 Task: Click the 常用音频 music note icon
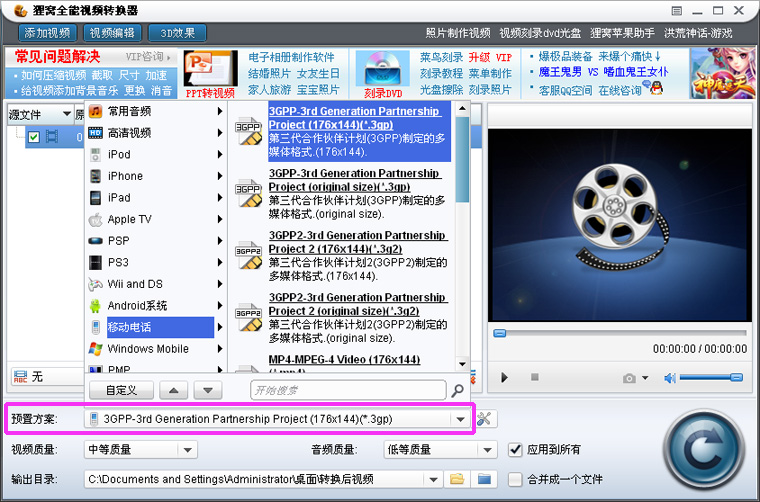pos(96,111)
